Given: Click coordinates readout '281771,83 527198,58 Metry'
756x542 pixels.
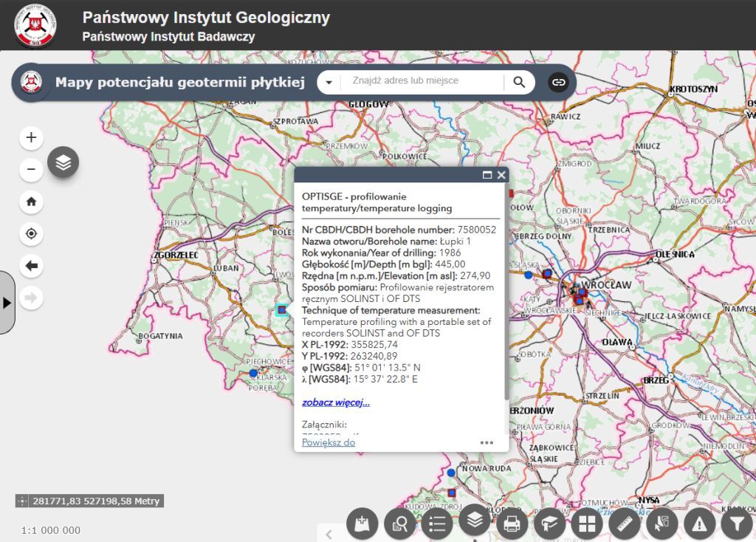Looking at the screenshot, I should tap(96, 501).
